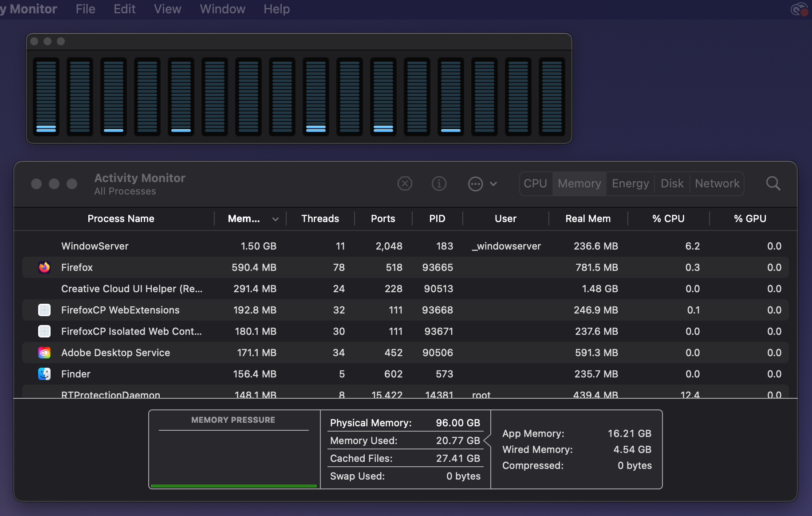Open the Edit menu

click(125, 9)
